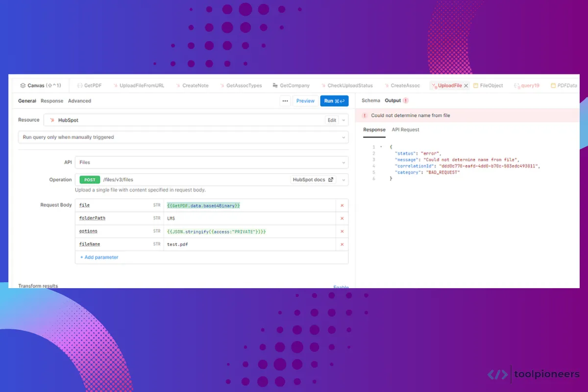
Task: Switch to the Response settings tab
Action: click(x=52, y=101)
